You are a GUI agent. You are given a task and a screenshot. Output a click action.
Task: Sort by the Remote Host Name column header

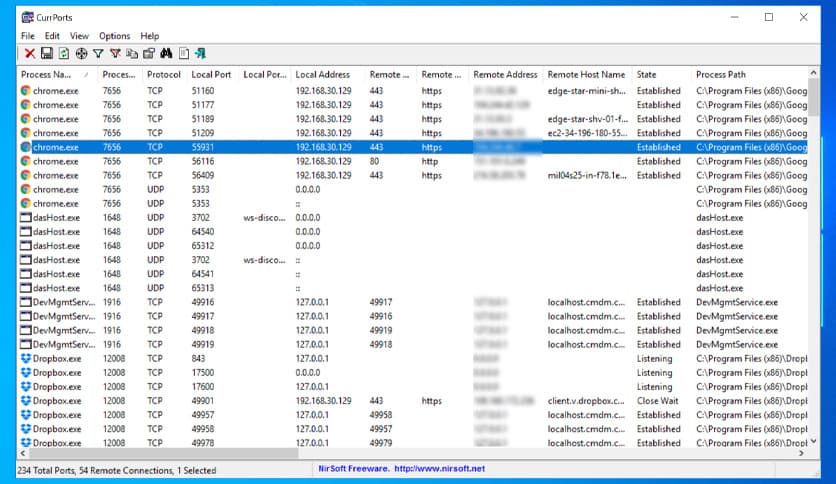[x=586, y=75]
